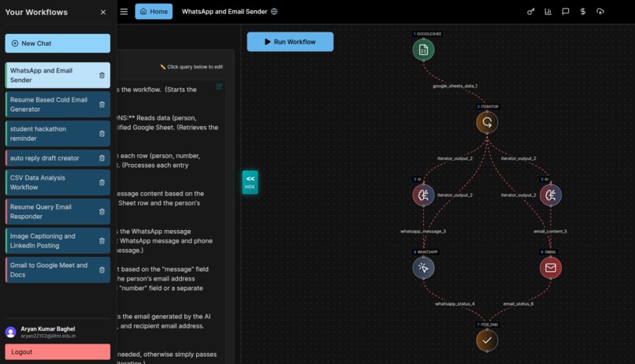Open the chat bubble feedback icon
The image size is (635, 364).
pyautogui.click(x=566, y=11)
